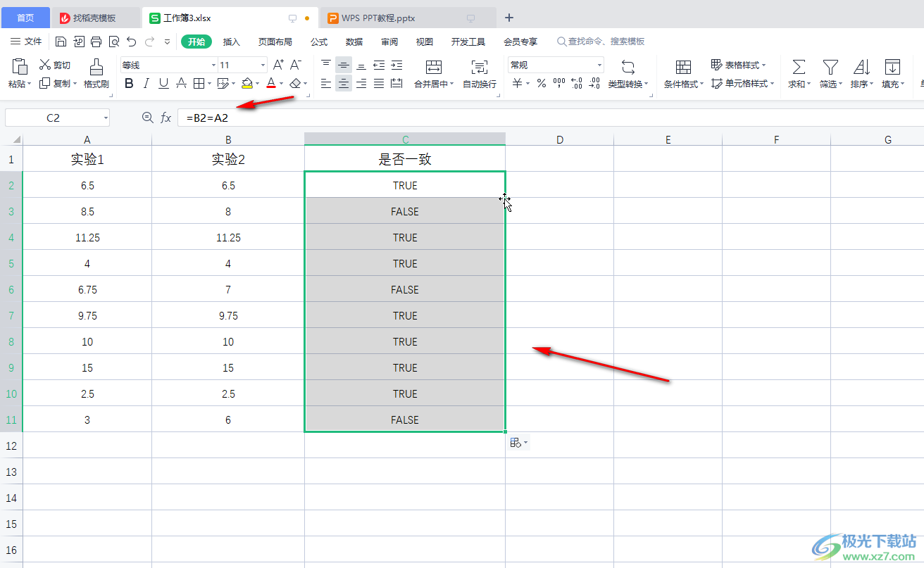Open the 表格样式 table style dropdown
Image resolution: width=924 pixels, height=568 pixels.
tap(739, 65)
